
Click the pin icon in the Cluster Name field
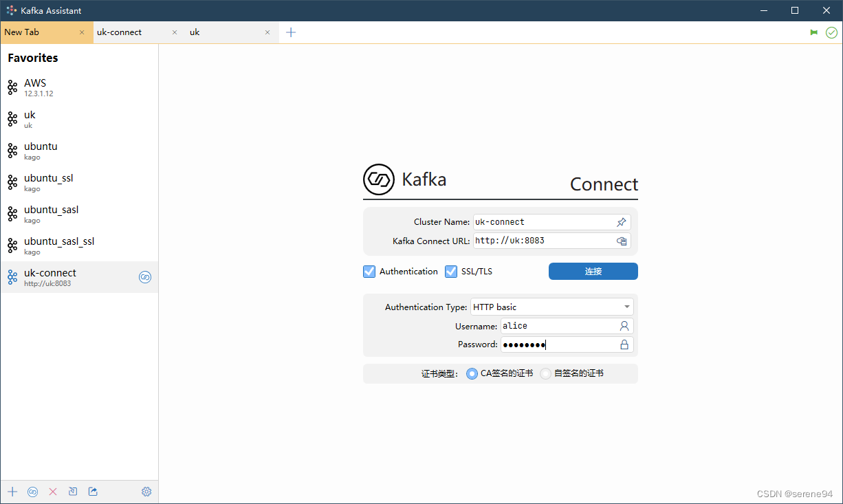coord(621,222)
